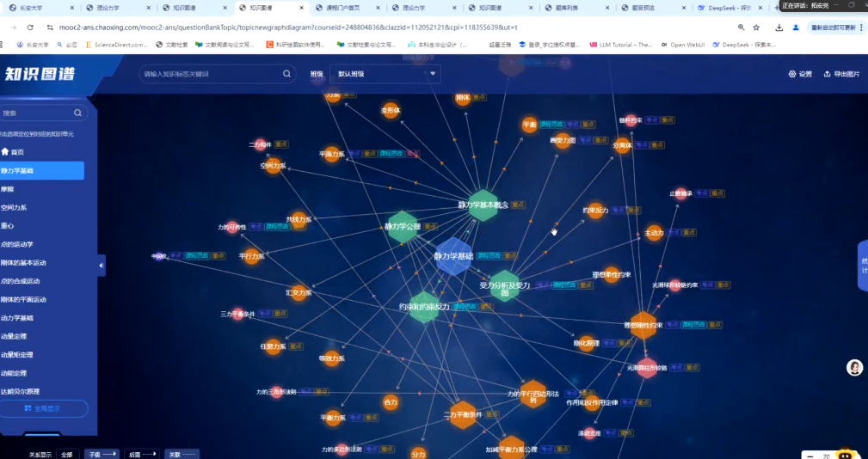This screenshot has height=459, width=868.
Task: Click the search magnifier in top search bar
Action: 288,74
